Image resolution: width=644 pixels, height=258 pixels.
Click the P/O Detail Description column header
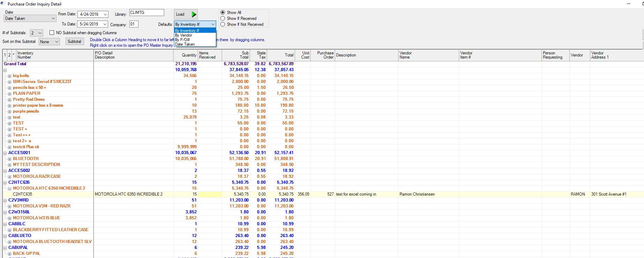(x=134, y=55)
